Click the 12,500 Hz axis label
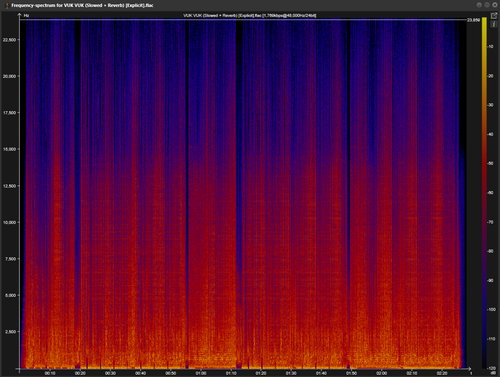 point(9,186)
